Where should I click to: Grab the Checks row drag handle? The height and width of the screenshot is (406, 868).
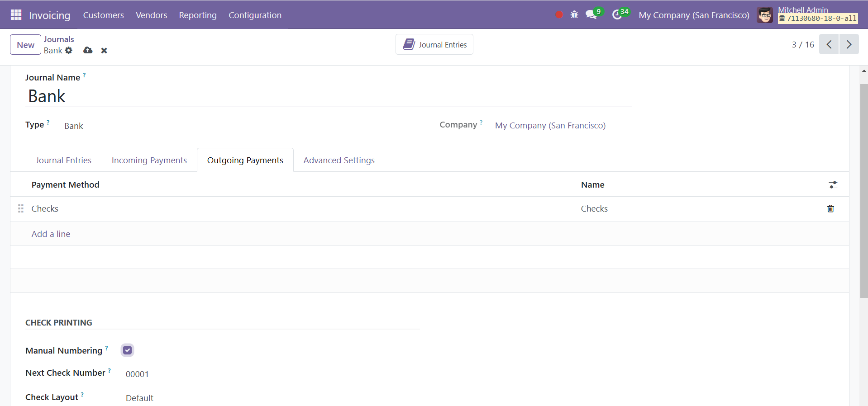click(21, 208)
